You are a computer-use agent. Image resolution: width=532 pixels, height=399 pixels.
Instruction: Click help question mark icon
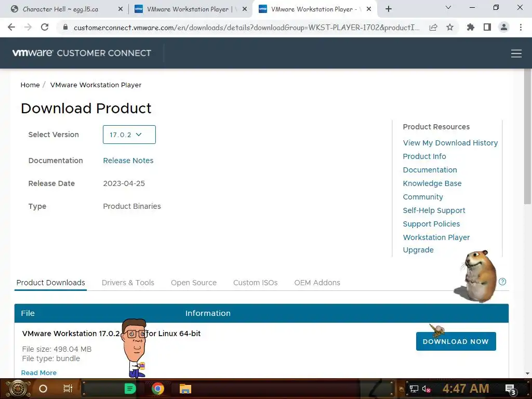pyautogui.click(x=502, y=282)
